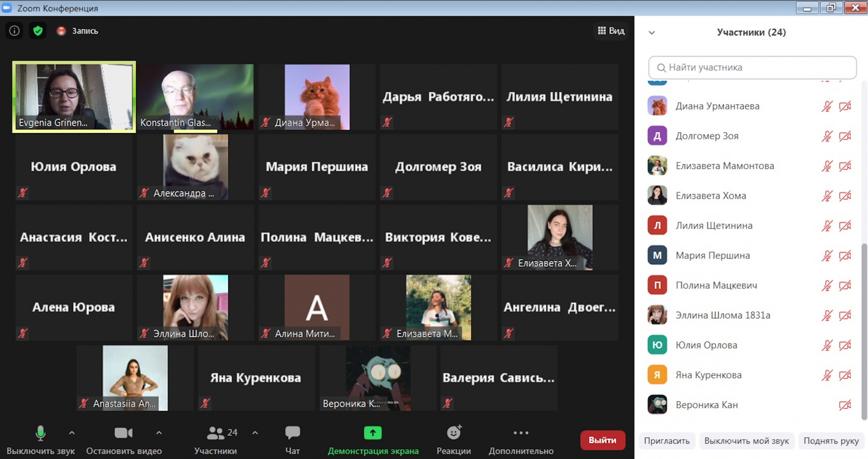Click Поднять руку raise hand button

tap(831, 441)
